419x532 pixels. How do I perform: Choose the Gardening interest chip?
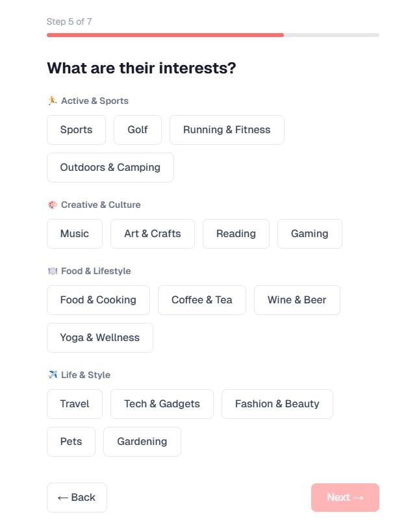142,442
